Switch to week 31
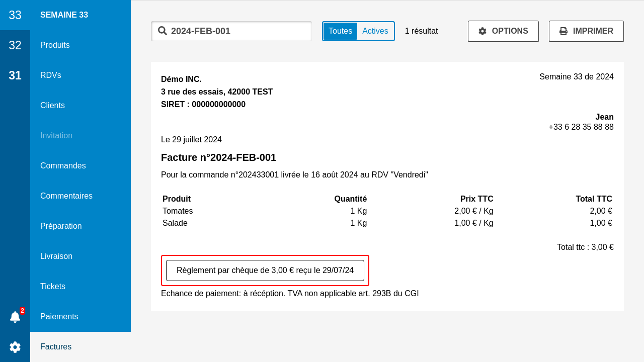Screen dimensions: 644x362 (x=15, y=75)
